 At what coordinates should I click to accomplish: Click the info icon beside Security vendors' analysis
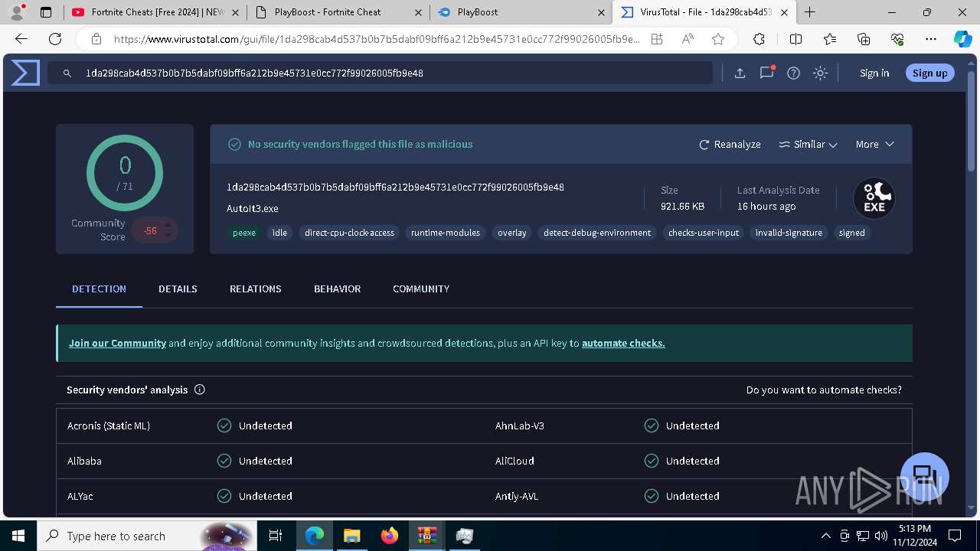(200, 390)
